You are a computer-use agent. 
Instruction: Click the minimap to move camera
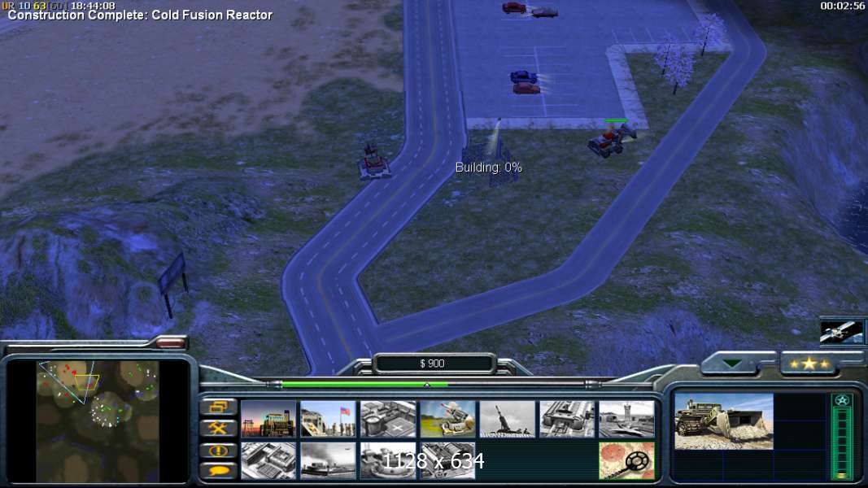coord(98,421)
